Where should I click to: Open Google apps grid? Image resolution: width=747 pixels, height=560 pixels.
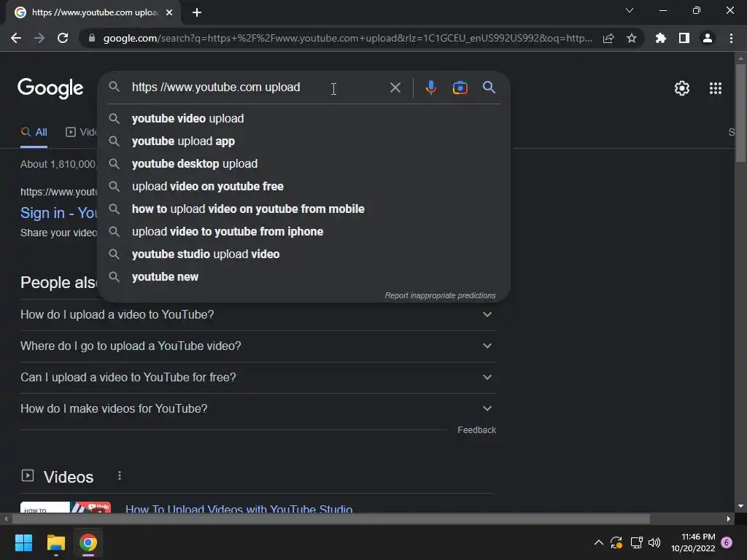click(x=715, y=88)
